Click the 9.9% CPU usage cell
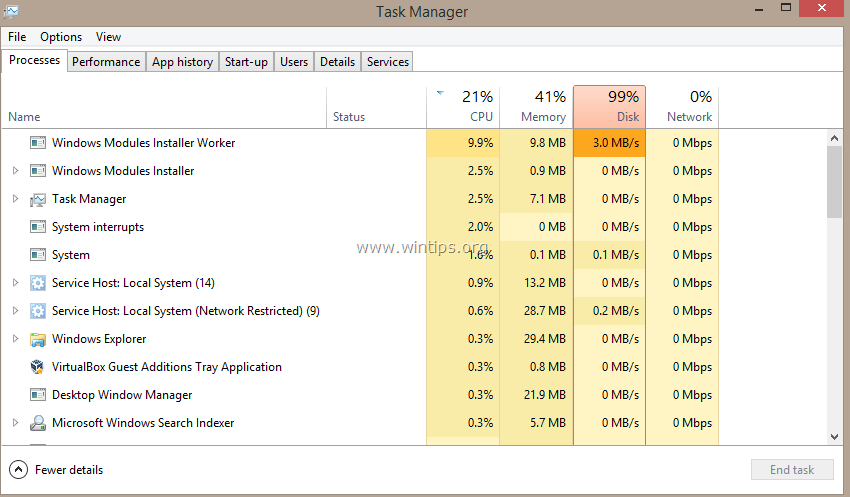This screenshot has height=497, width=850. [463, 143]
